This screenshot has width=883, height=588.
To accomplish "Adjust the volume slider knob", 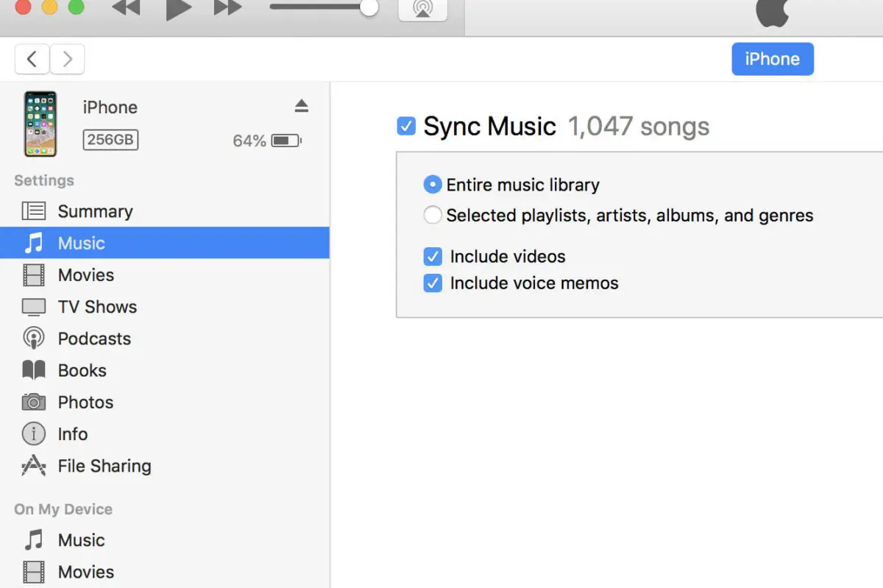I will point(369,7).
